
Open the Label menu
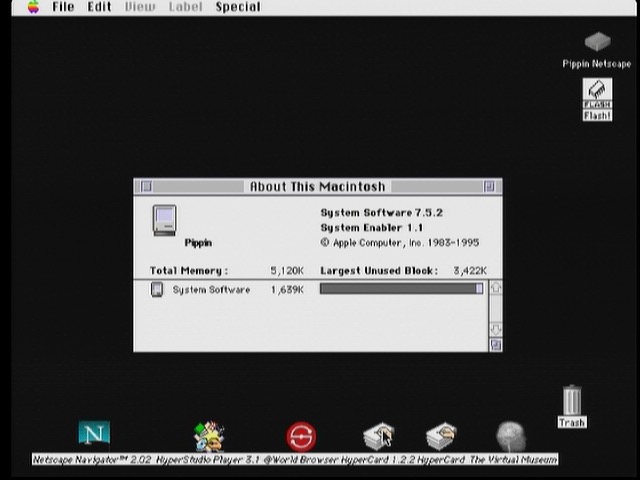186,7
